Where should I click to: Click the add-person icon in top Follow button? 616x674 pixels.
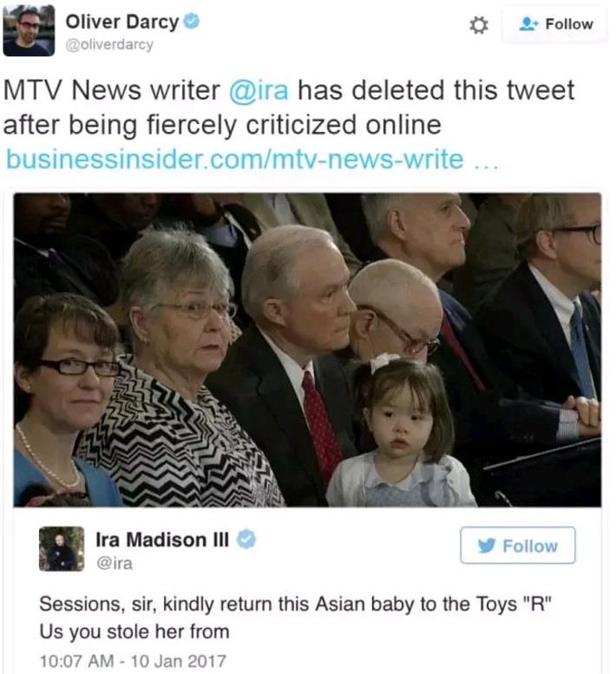coord(528,24)
